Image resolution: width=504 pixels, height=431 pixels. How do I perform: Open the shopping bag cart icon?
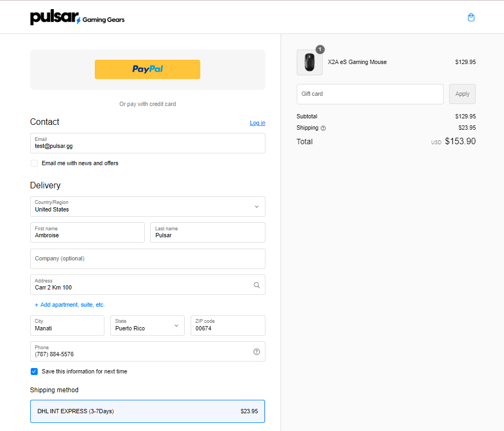click(x=471, y=17)
